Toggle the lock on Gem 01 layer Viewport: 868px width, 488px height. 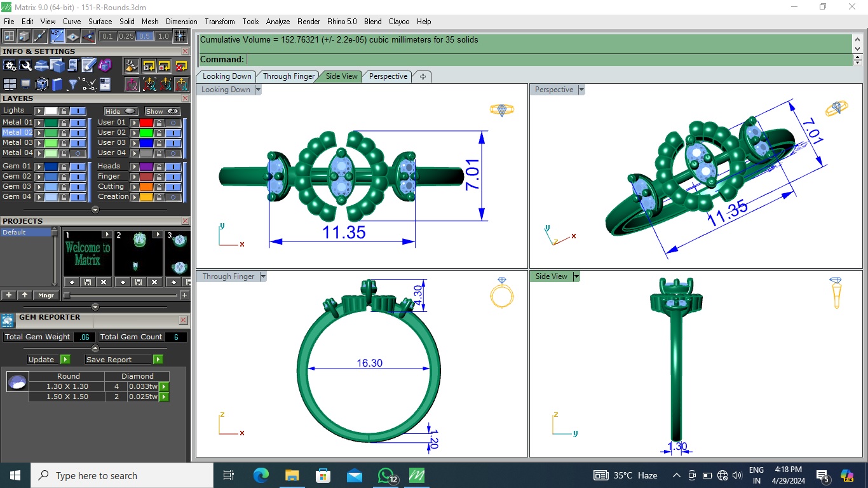[x=64, y=166]
